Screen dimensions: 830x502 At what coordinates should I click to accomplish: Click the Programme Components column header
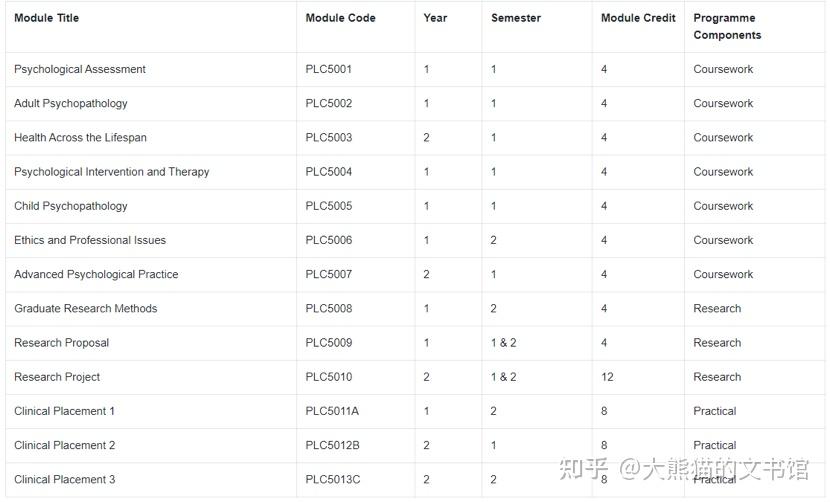point(727,26)
